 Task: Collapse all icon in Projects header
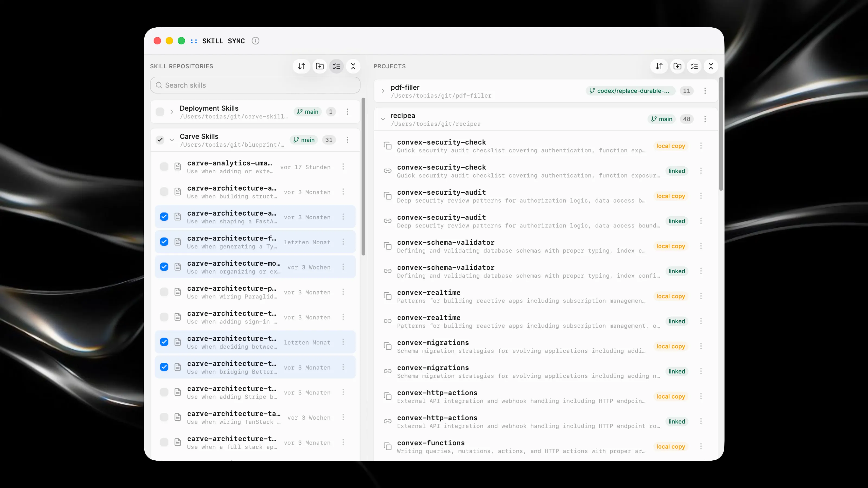click(711, 66)
